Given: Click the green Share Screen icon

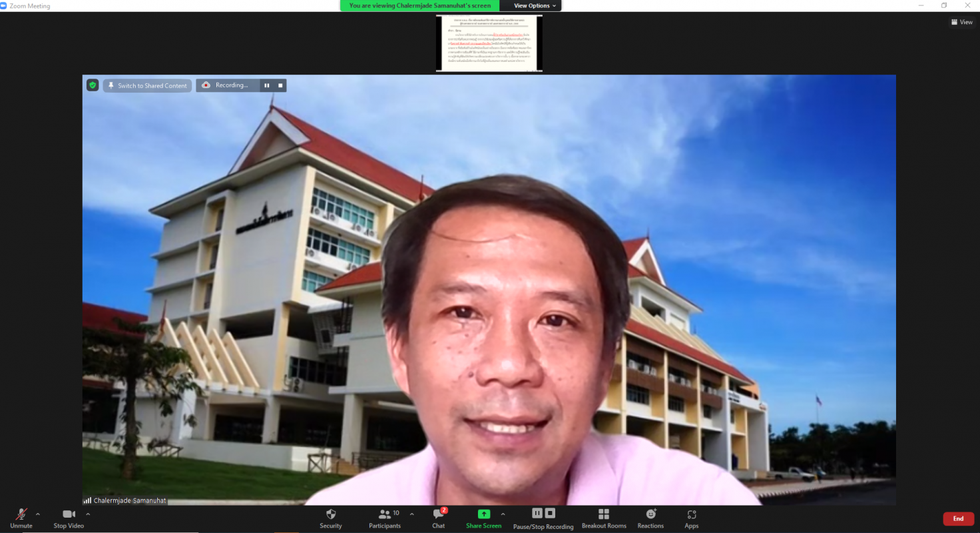Looking at the screenshot, I should 483,514.
